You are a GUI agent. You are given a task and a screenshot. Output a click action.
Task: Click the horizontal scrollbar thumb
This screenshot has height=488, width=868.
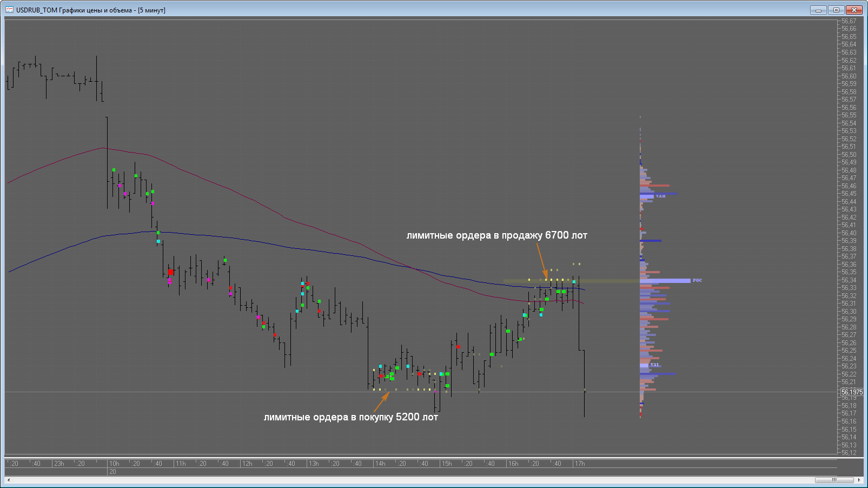click(834, 480)
